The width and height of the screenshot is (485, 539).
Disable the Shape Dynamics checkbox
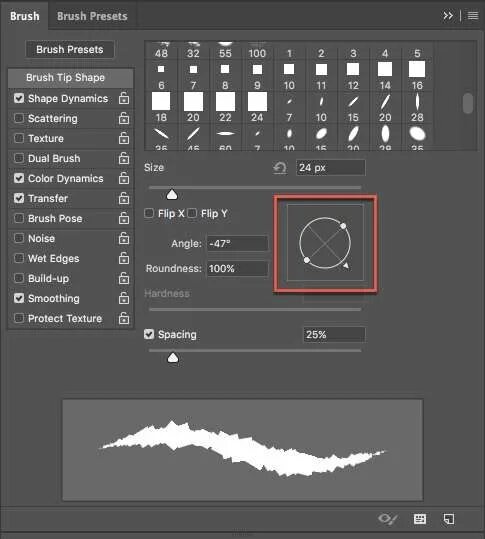click(19, 98)
